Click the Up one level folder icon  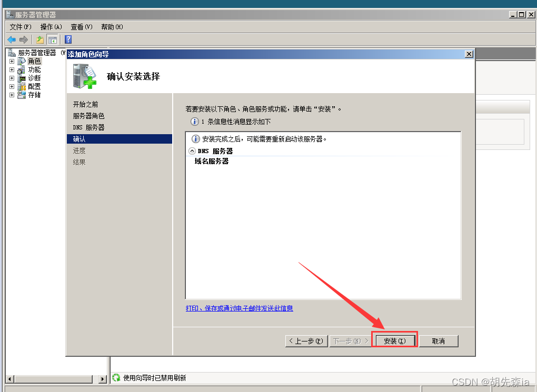40,39
